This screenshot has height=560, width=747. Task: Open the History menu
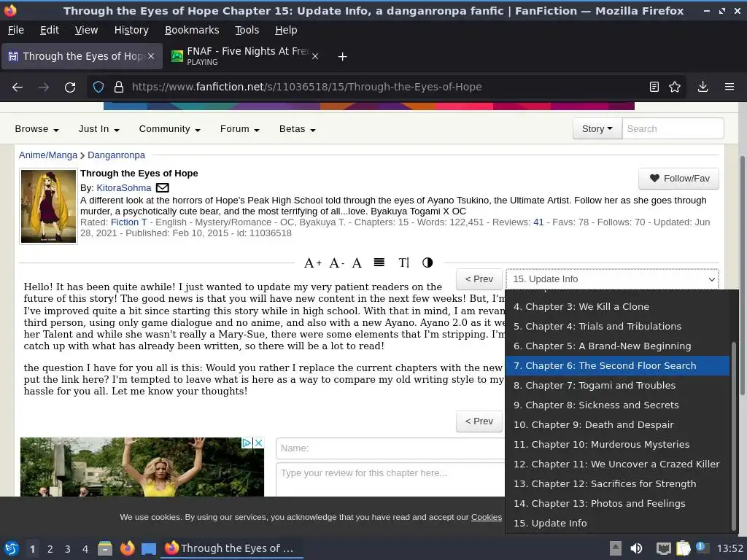click(x=131, y=30)
